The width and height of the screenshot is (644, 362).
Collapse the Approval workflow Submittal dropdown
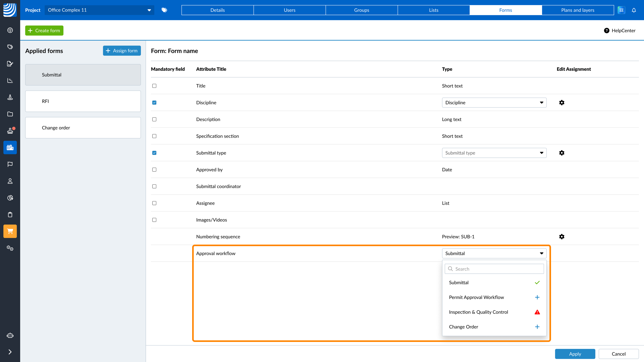tap(494, 253)
